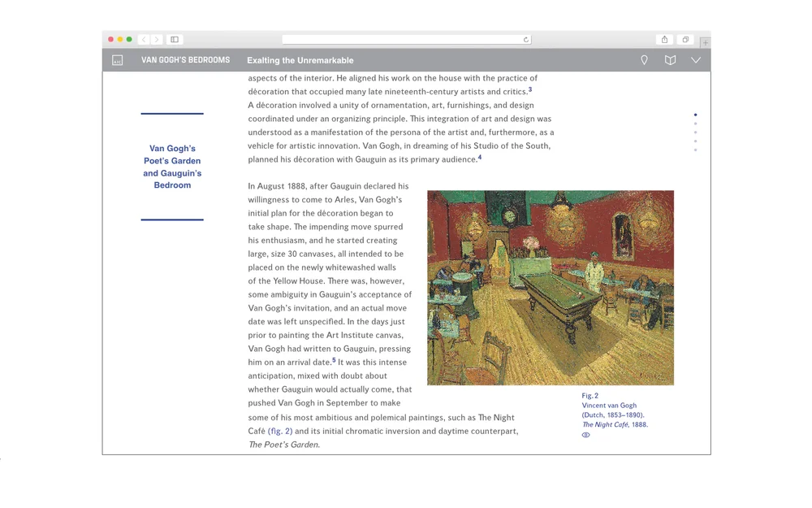Reload page using the refresh icon

(525, 39)
